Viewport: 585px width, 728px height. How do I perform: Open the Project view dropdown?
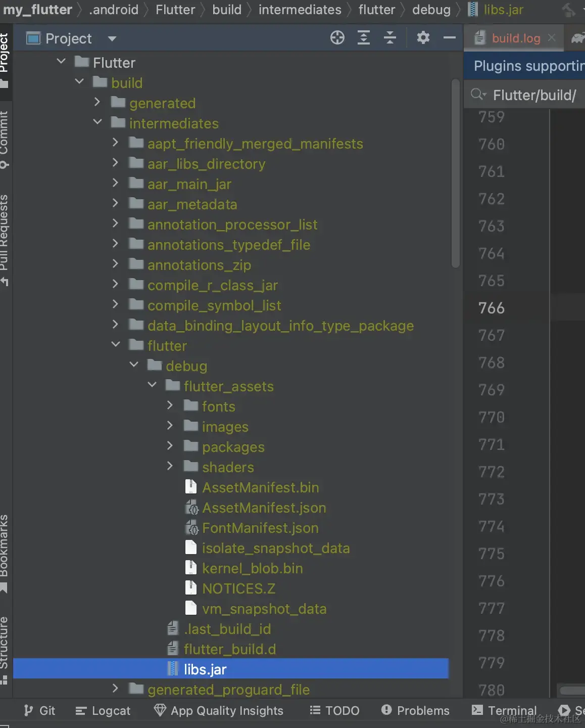click(112, 38)
